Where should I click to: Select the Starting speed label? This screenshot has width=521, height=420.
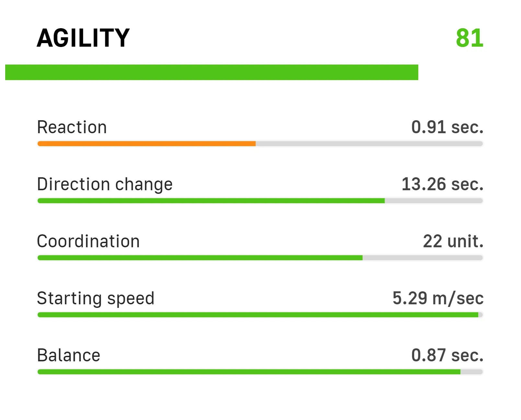(96, 298)
